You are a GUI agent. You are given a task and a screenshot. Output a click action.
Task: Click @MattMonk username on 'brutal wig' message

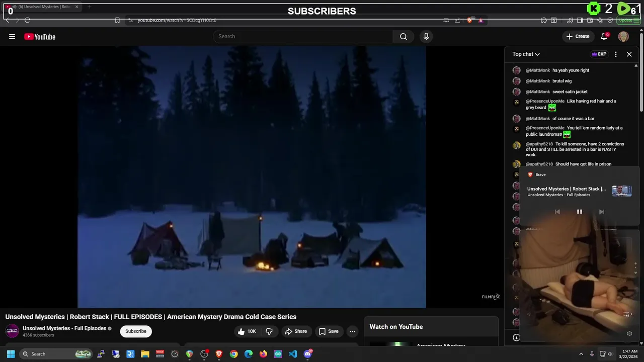(538, 81)
